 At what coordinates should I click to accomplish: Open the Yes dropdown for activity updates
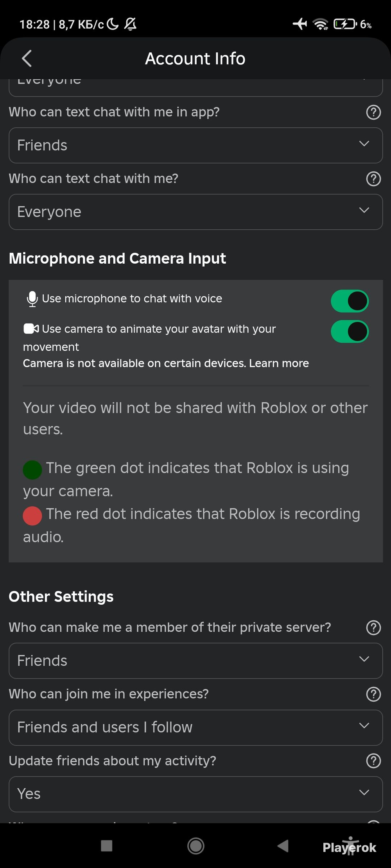195,794
